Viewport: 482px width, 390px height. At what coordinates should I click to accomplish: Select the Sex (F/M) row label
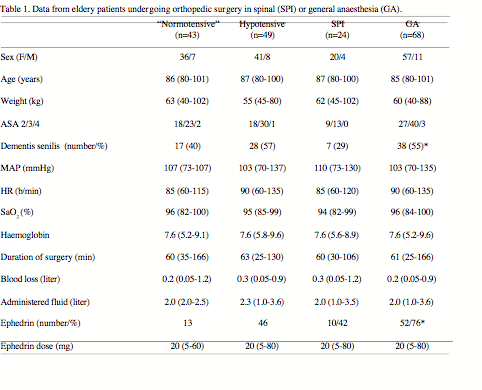coord(19,57)
